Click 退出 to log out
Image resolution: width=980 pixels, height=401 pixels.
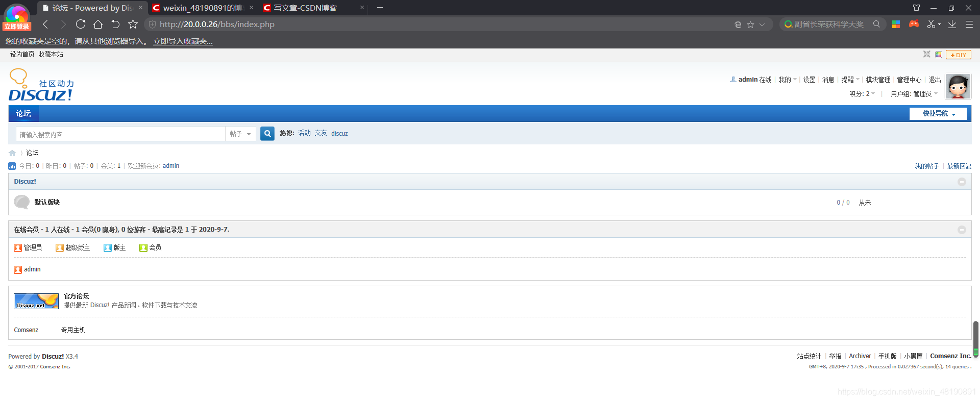[935, 80]
